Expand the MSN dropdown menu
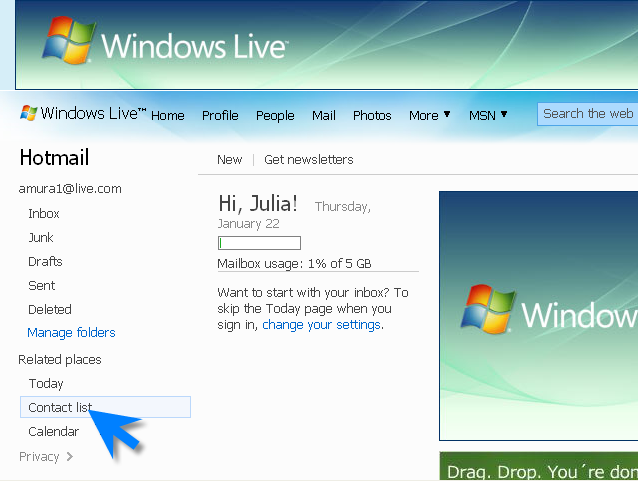Image resolution: width=638 pixels, height=481 pixels. tap(488, 116)
